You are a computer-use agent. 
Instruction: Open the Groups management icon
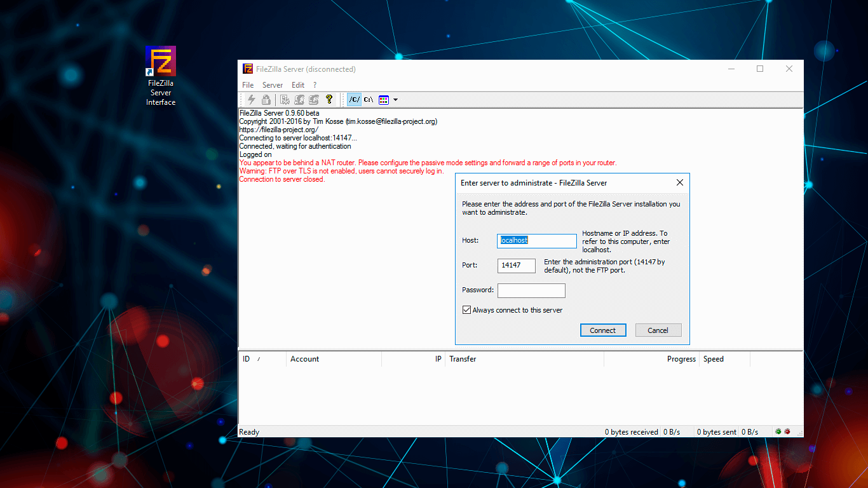[313, 100]
